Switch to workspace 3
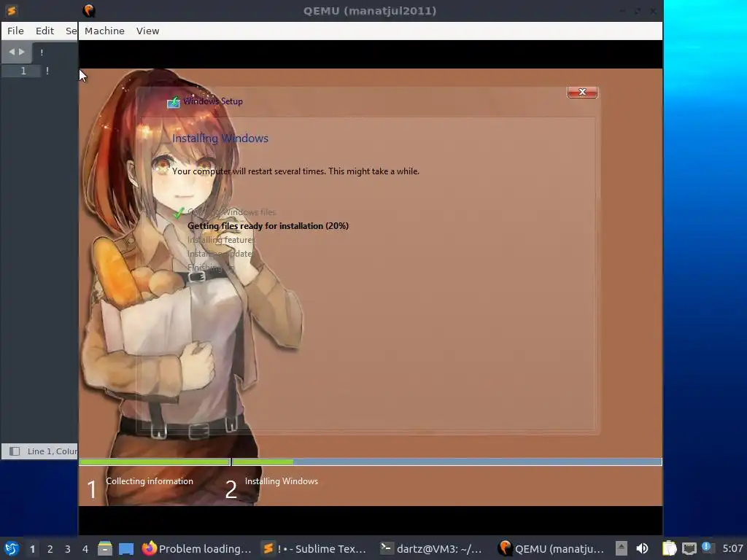The width and height of the screenshot is (747, 560). pyautogui.click(x=68, y=549)
